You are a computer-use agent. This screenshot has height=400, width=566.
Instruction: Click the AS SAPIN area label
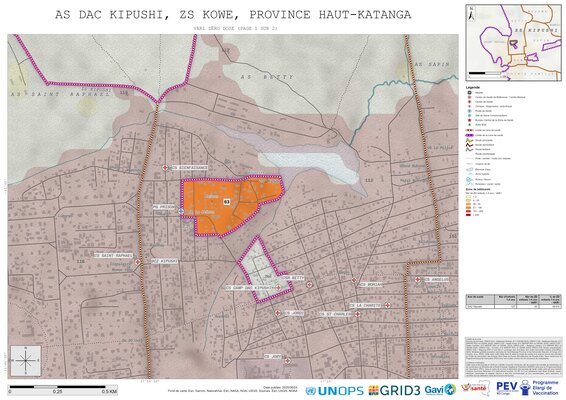tap(432, 64)
